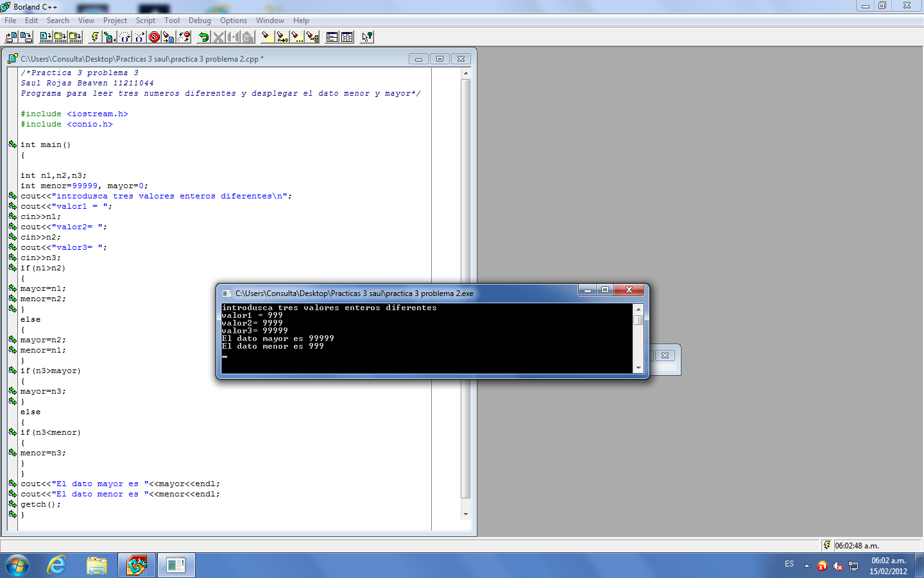Viewport: 924px width, 578px height.
Task: Click the context help arrow-question icon
Action: [366, 37]
